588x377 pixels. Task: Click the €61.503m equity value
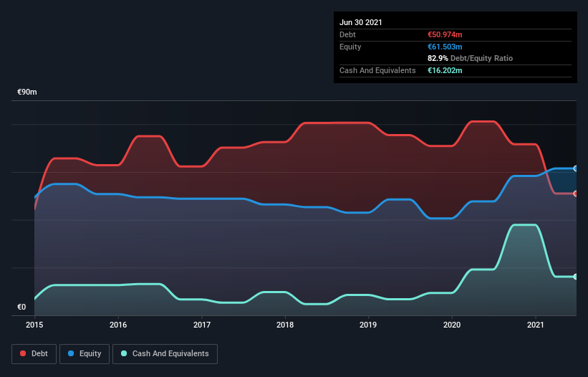pyautogui.click(x=445, y=47)
